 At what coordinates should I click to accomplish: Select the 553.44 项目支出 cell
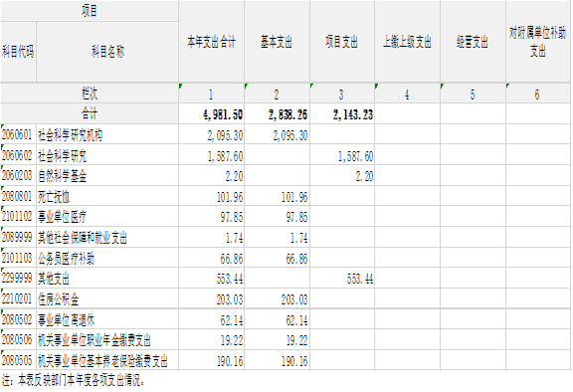tap(342, 279)
